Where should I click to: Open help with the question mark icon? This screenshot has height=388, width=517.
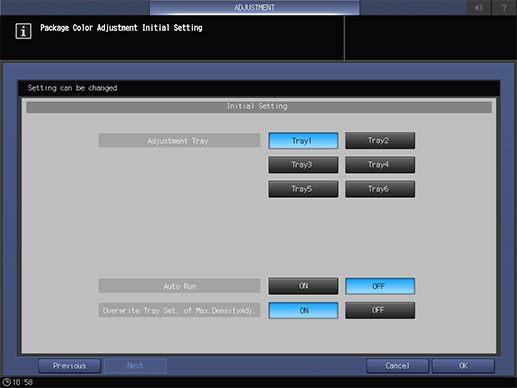[x=504, y=7]
